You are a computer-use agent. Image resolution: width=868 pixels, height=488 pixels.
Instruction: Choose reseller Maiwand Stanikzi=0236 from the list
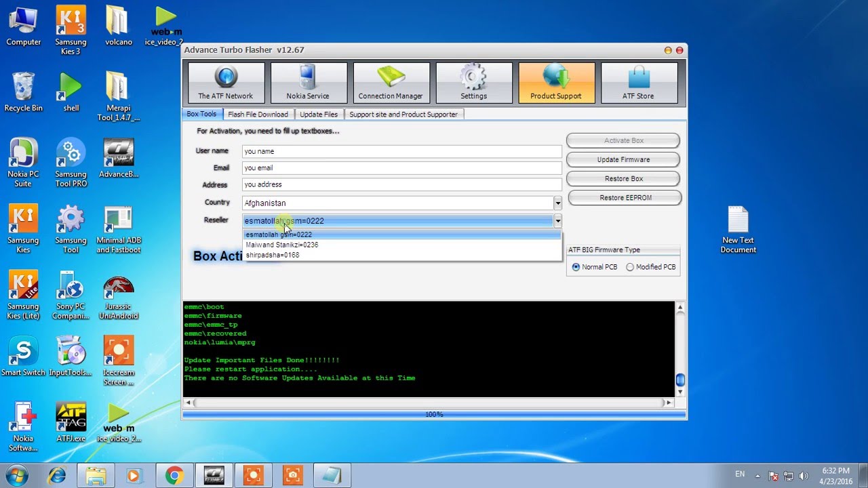(402, 245)
